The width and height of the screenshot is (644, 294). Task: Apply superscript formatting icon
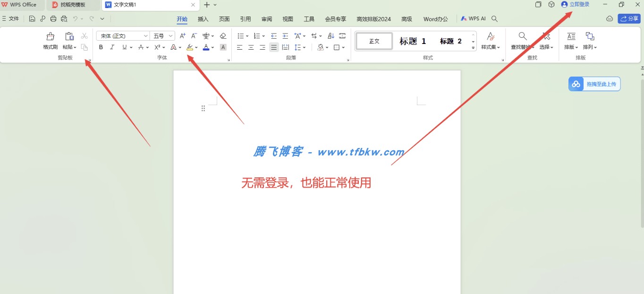coord(157,47)
